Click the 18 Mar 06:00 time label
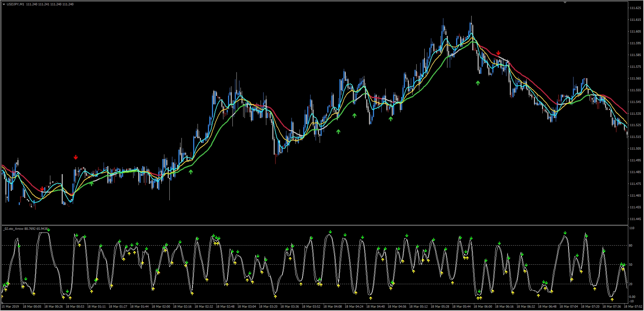 tap(483, 307)
